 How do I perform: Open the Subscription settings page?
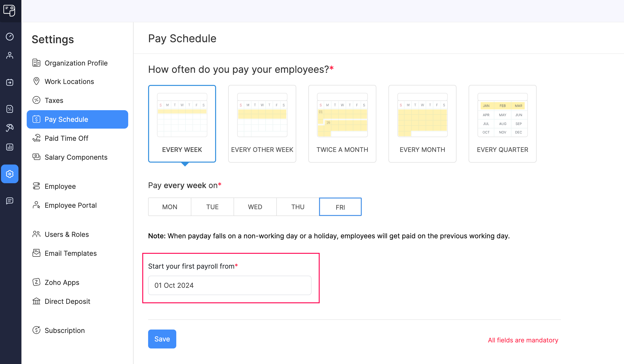click(65, 330)
